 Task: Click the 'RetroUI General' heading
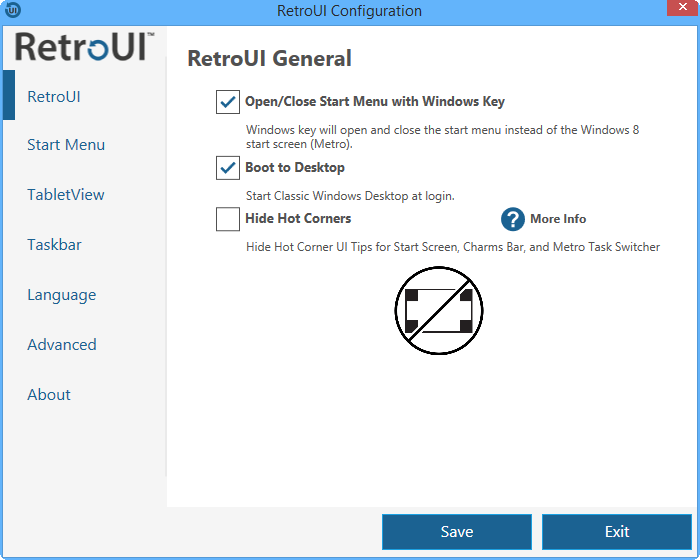270,59
